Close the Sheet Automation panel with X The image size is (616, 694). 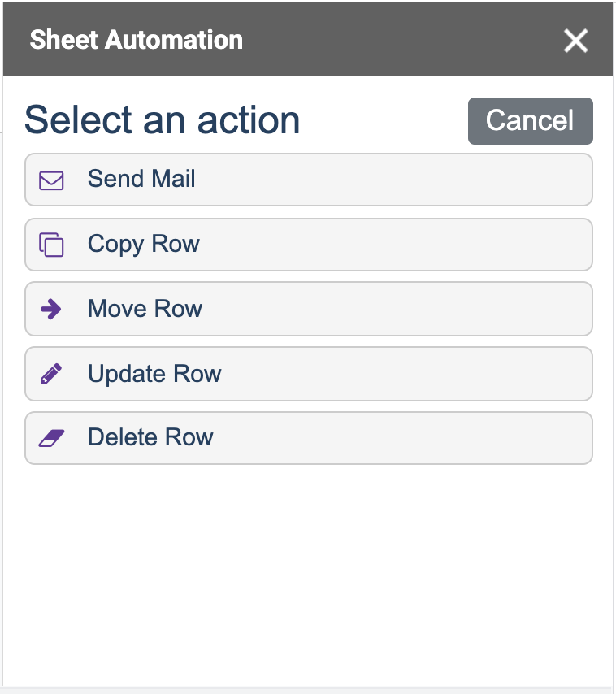click(x=575, y=41)
